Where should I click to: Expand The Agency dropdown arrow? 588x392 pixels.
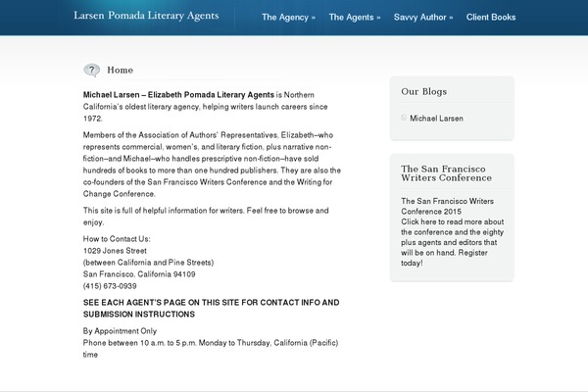click(314, 18)
